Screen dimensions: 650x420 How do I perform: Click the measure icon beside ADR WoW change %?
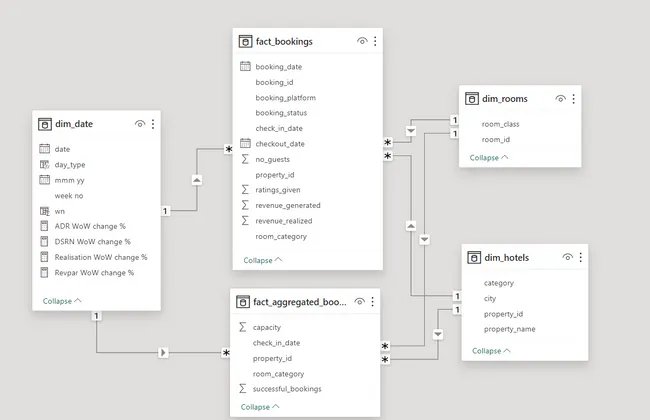point(44,226)
